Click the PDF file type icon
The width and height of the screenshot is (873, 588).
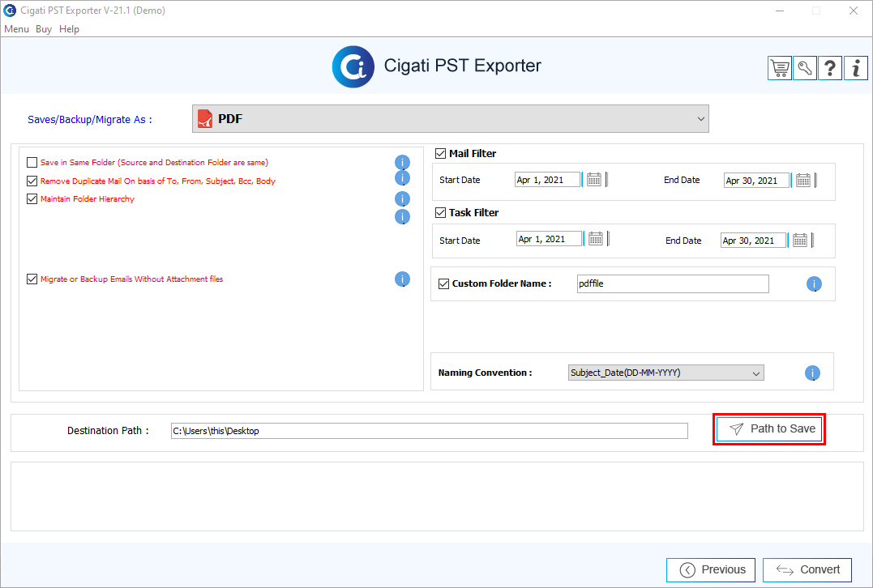[x=205, y=118]
